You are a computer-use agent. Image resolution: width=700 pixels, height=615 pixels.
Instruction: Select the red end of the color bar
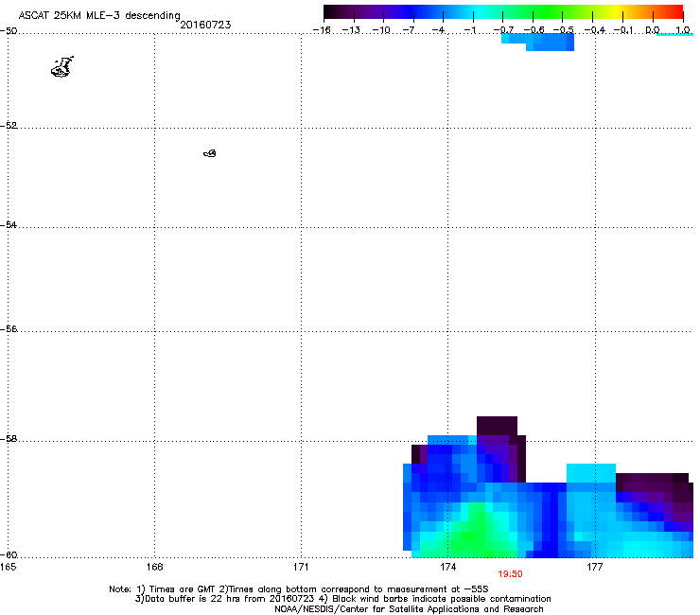click(677, 11)
